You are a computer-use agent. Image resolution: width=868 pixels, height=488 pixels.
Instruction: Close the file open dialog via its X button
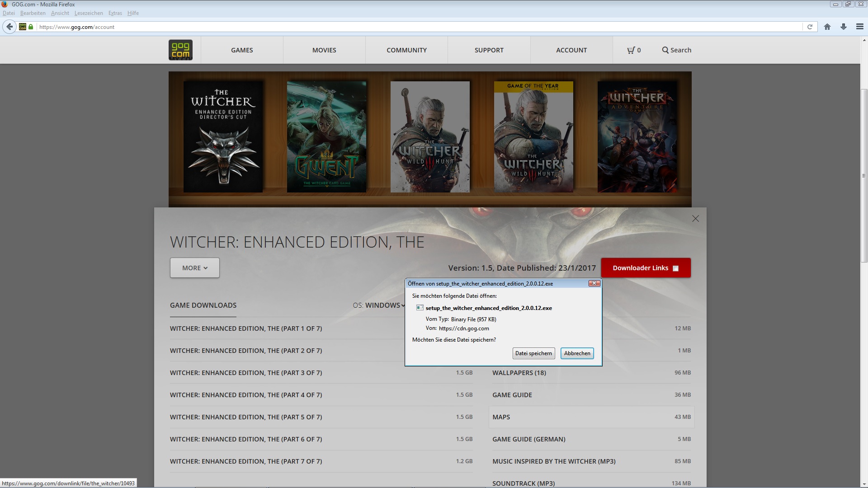click(594, 283)
